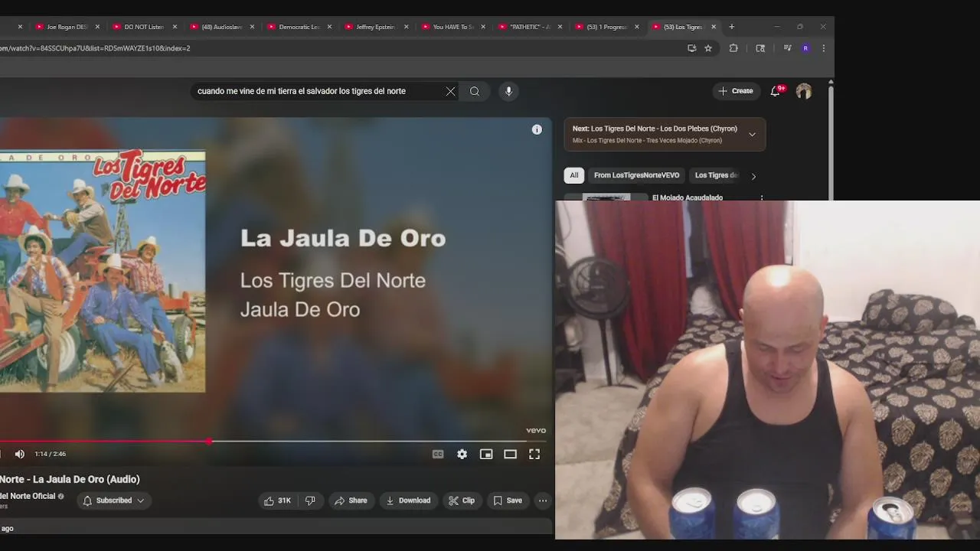Open the browser media controls icon
980x551 pixels.
787,48
